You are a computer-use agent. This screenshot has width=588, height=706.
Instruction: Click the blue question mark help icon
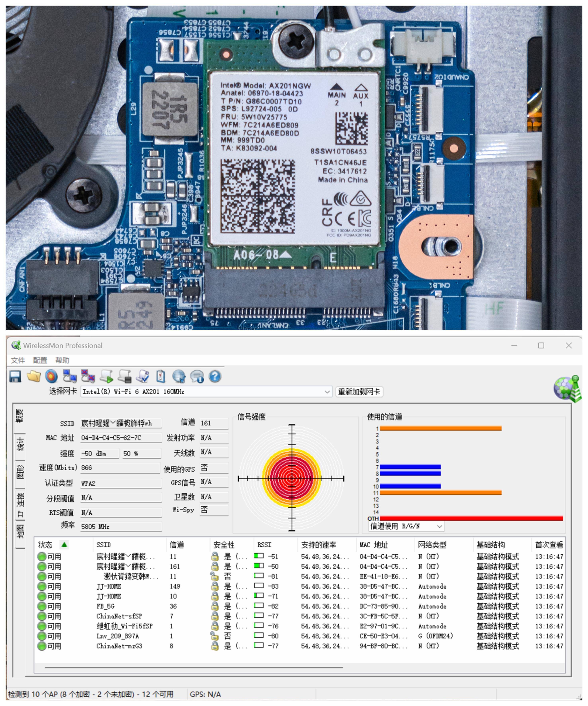215,376
